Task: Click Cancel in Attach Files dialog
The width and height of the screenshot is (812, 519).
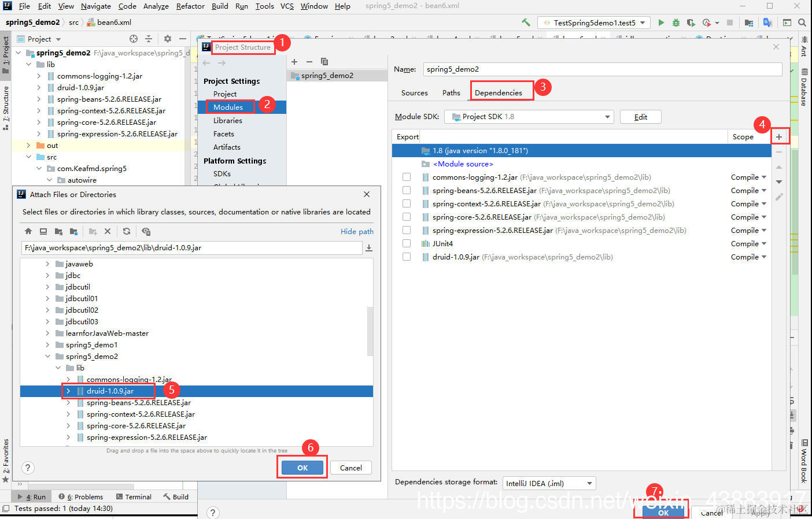Action: (x=351, y=468)
